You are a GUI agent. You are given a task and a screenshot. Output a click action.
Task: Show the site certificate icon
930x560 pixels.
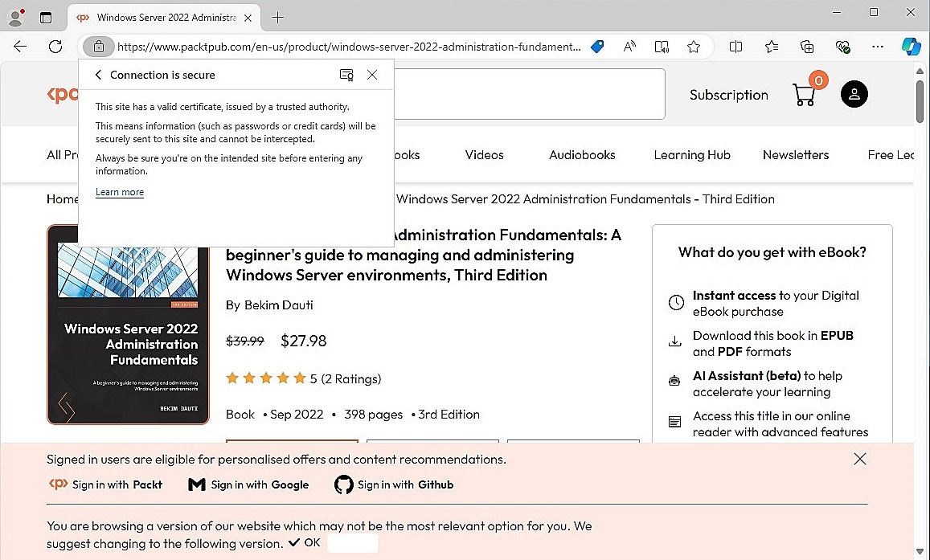[x=346, y=75]
